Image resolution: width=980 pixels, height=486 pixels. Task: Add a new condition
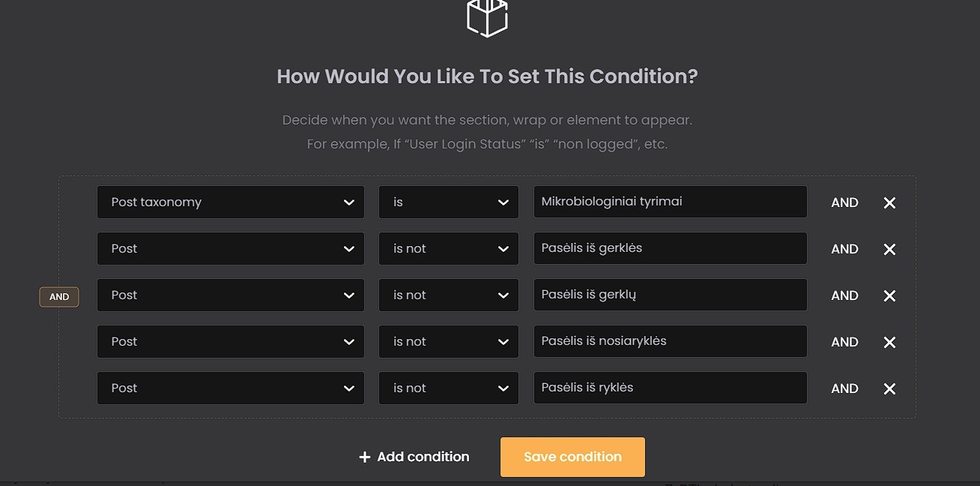click(x=414, y=457)
